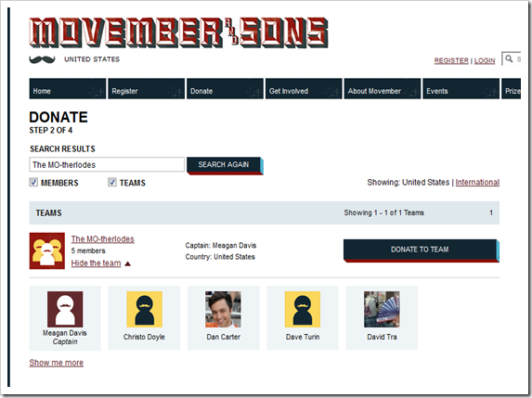Open Dan Carter's profile photo

coord(223,309)
